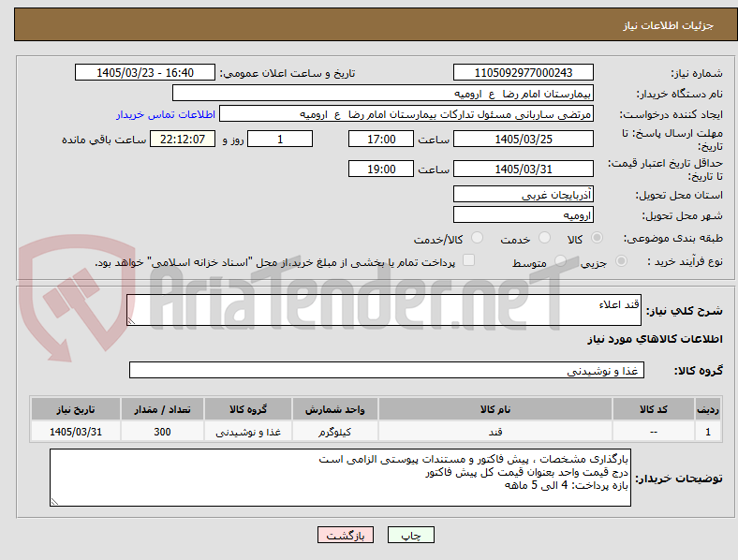This screenshot has height=560, width=738.
Task: Click the table date cell 1405/03/31
Action: pos(75,432)
